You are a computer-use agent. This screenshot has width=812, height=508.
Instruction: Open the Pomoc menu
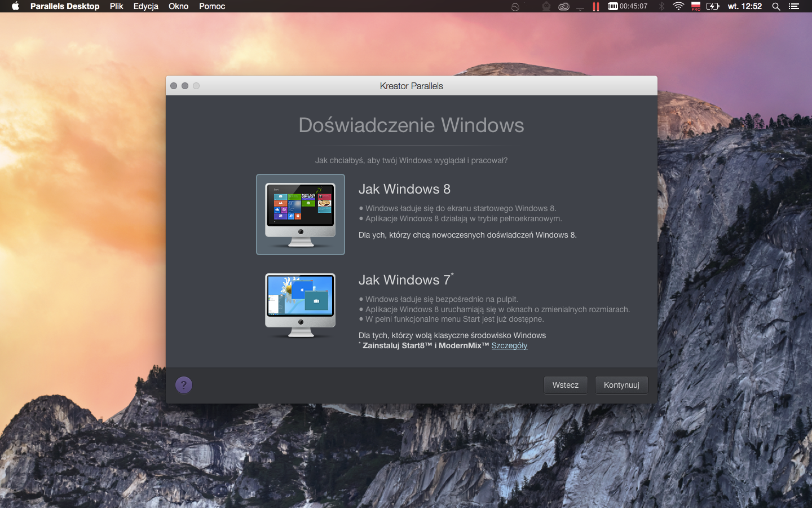pyautogui.click(x=212, y=6)
